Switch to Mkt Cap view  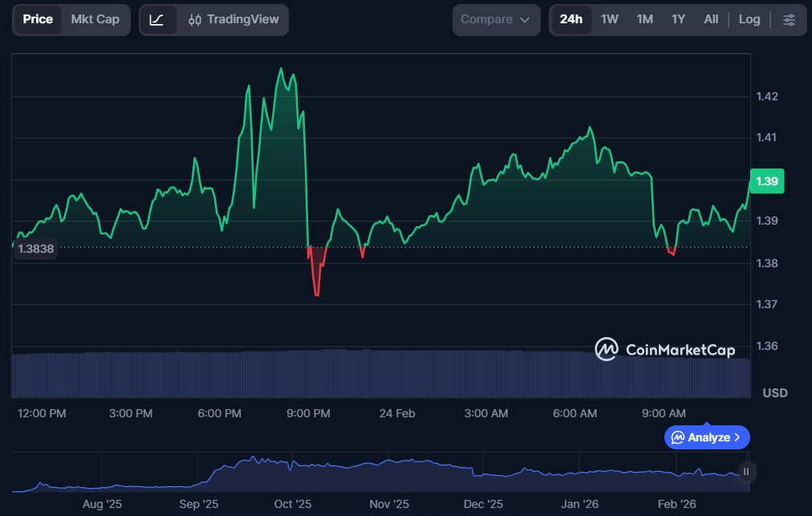tap(95, 20)
